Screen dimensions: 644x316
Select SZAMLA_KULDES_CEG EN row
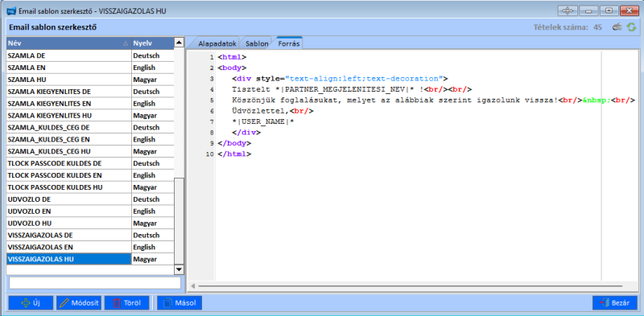[x=90, y=139]
